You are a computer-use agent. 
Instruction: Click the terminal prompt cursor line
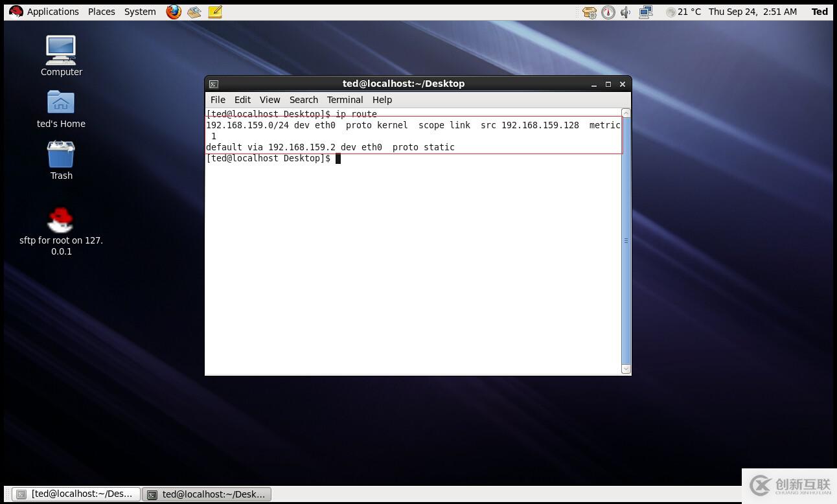coord(273,158)
